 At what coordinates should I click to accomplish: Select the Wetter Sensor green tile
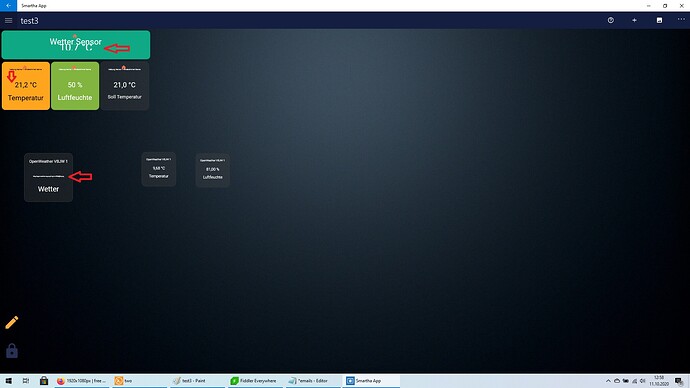[76, 45]
